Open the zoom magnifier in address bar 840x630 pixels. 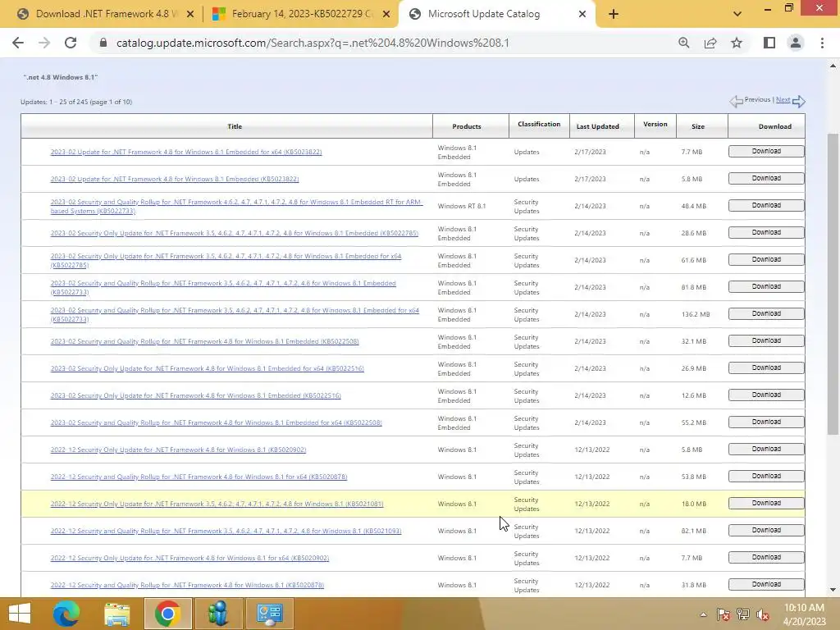coord(683,43)
